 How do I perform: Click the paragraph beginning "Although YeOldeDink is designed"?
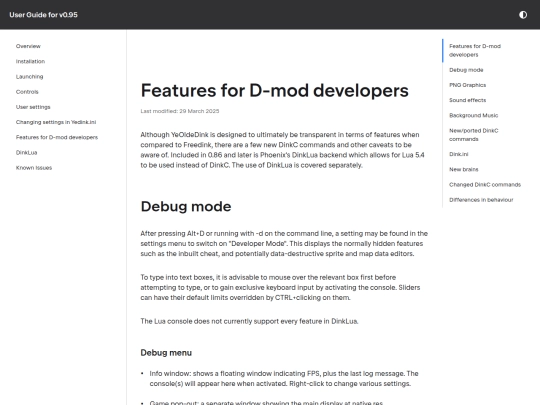[282, 150]
